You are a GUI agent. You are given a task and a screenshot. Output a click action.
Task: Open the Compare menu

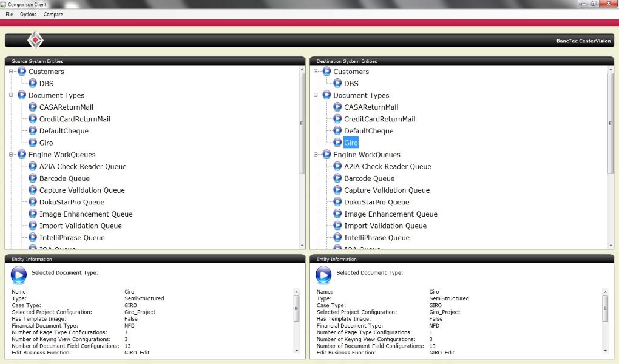click(53, 14)
